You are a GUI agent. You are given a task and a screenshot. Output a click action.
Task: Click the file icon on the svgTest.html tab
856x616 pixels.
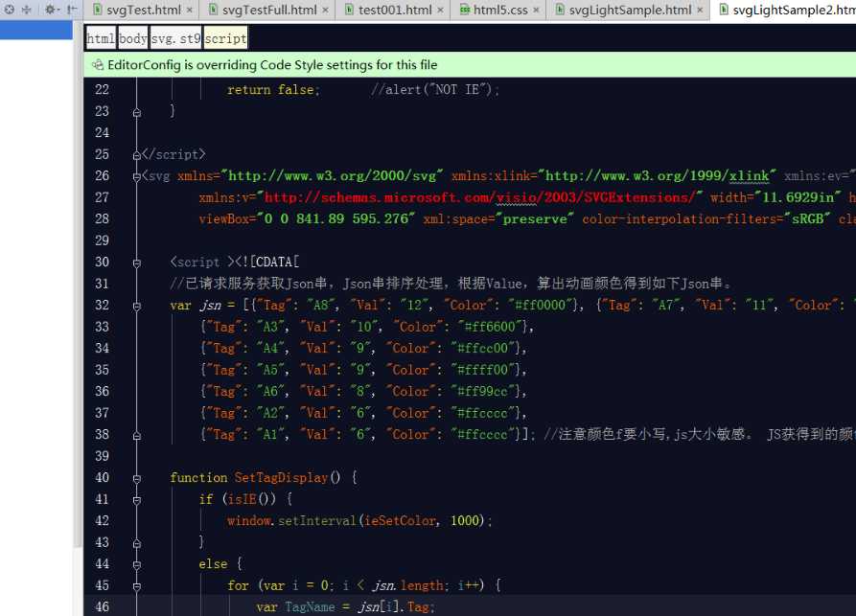(x=97, y=10)
